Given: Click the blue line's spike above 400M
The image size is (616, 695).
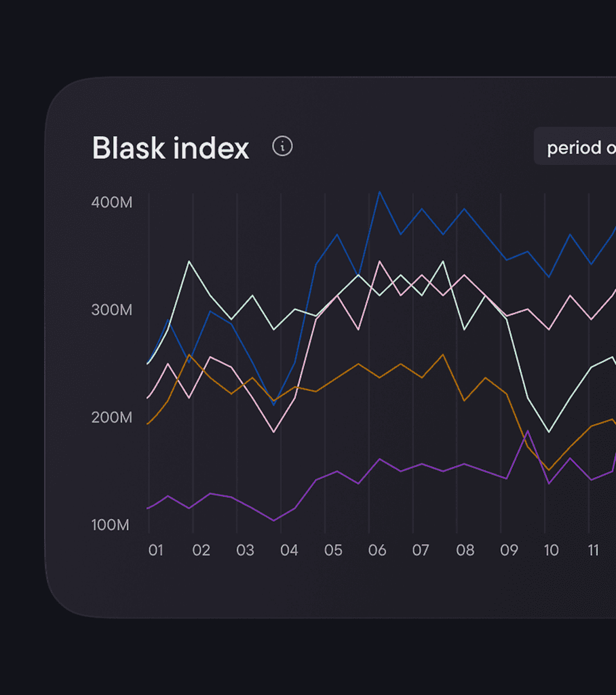Looking at the screenshot, I should [381, 193].
